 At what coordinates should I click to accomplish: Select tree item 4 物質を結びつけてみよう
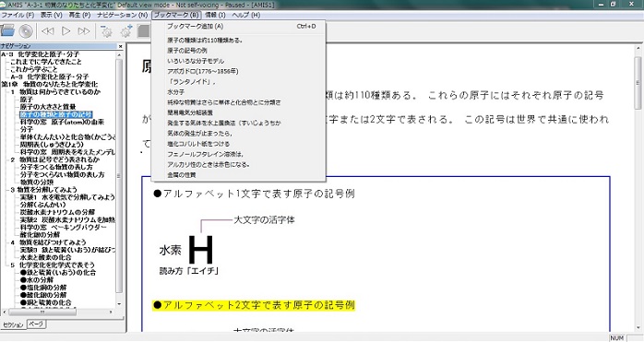click(49, 242)
